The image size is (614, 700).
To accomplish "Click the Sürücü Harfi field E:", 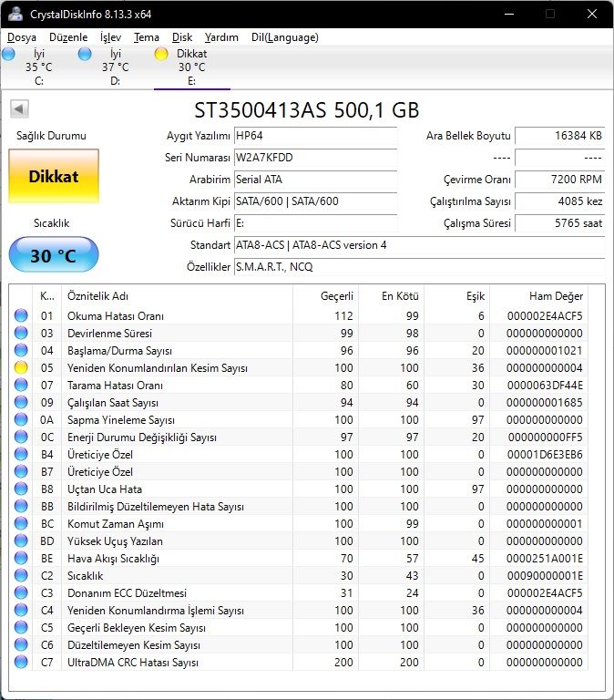I will click(315, 223).
